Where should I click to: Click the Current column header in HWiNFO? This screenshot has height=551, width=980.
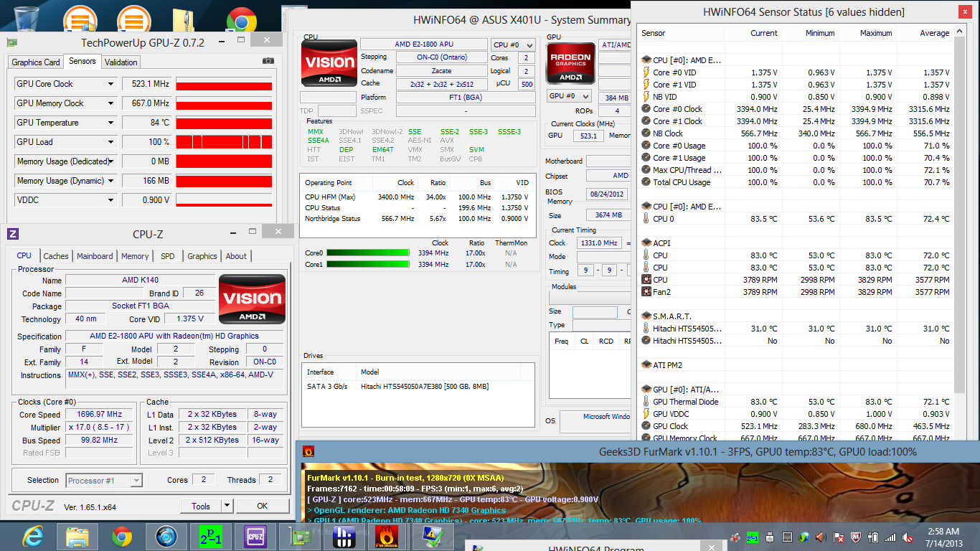pyautogui.click(x=753, y=33)
